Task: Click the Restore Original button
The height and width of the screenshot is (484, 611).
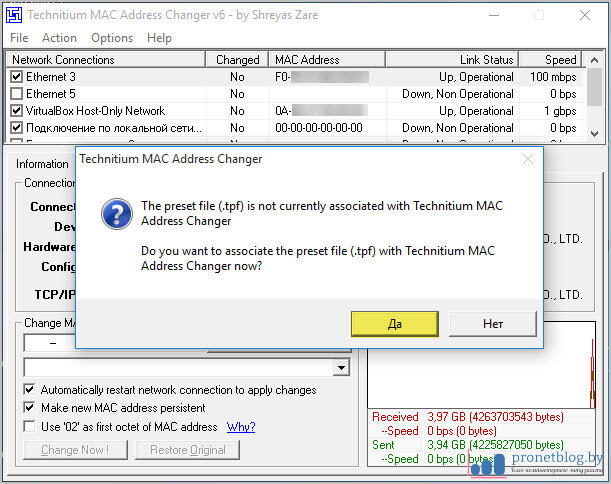Action: point(187,450)
